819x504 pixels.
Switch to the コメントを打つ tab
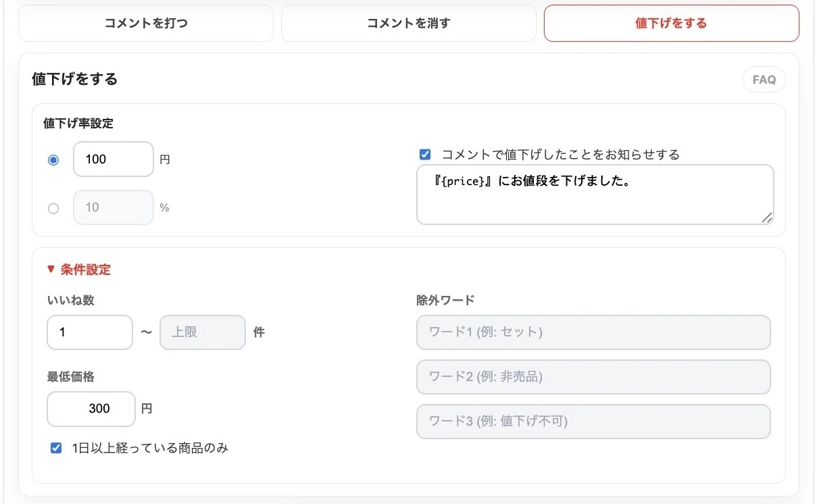146,24
